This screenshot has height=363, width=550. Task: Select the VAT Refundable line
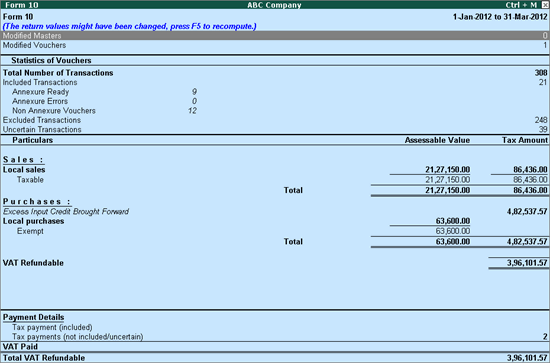point(275,263)
